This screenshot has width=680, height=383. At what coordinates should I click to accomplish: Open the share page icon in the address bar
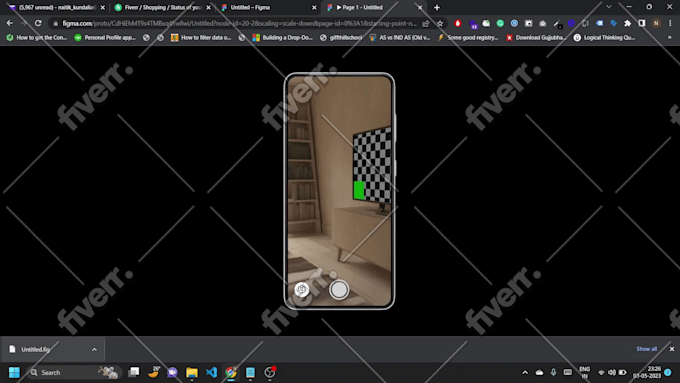click(x=426, y=23)
